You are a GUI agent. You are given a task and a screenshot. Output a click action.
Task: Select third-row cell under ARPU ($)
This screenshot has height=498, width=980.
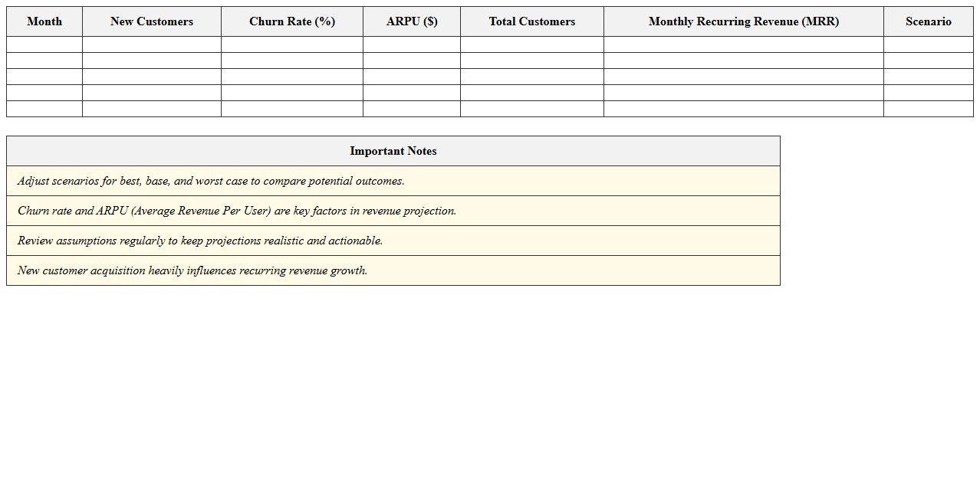[412, 77]
